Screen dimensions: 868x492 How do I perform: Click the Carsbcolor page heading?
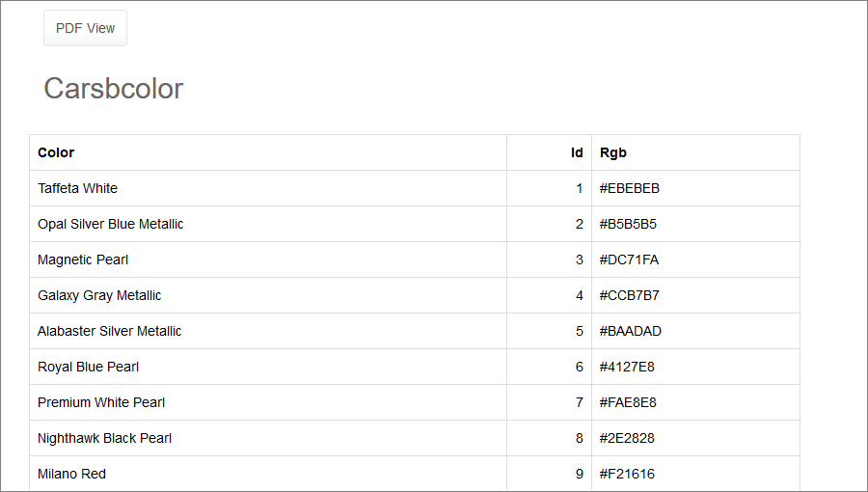(113, 89)
